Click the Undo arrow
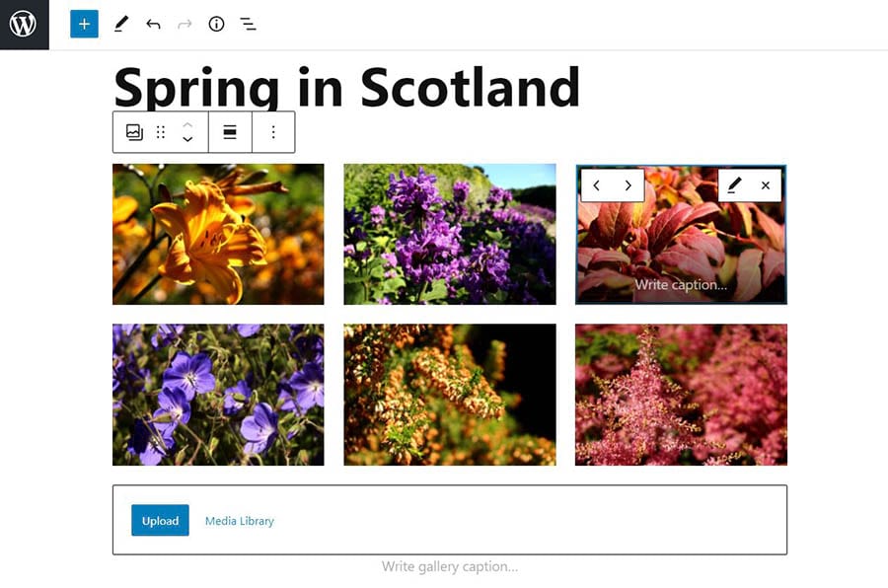This screenshot has height=588, width=888. tap(153, 25)
